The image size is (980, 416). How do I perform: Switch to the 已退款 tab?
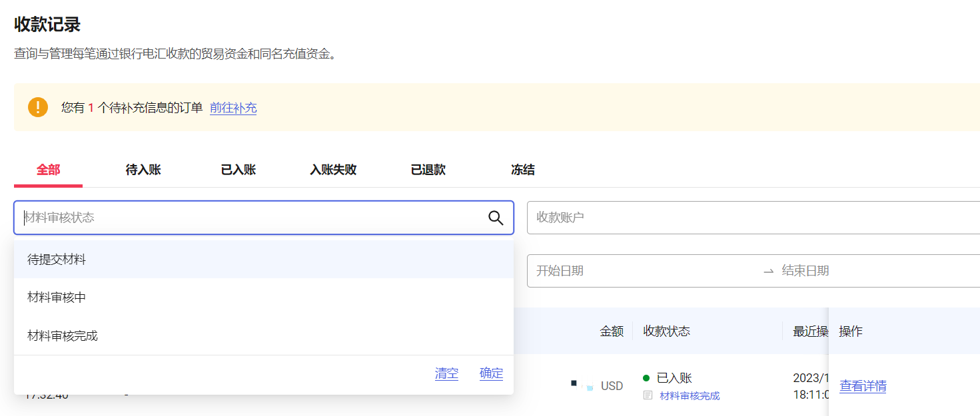click(428, 170)
